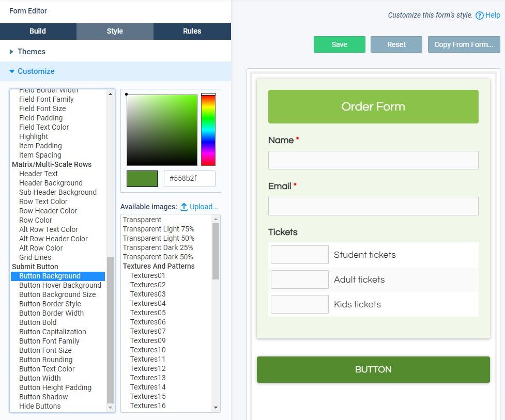Click the Upload... link
Image resolution: width=505 pixels, height=420 pixels.
tap(204, 207)
